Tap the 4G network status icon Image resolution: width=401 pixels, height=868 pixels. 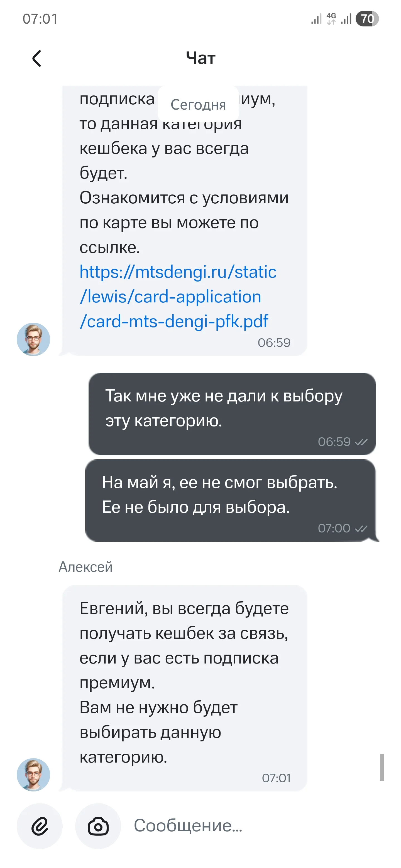331,19
